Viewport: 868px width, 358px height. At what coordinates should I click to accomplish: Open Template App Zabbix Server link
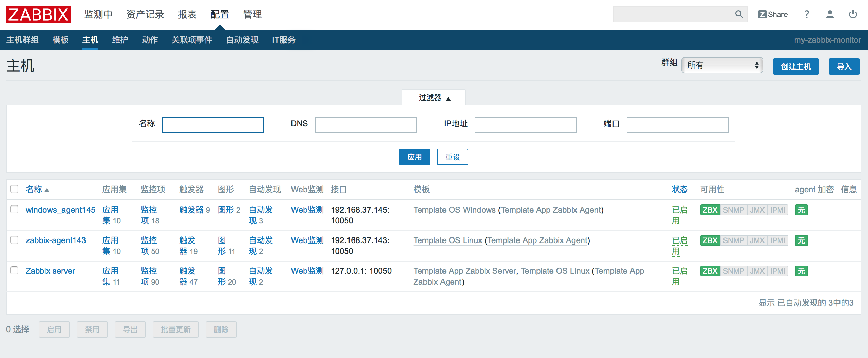(x=465, y=271)
